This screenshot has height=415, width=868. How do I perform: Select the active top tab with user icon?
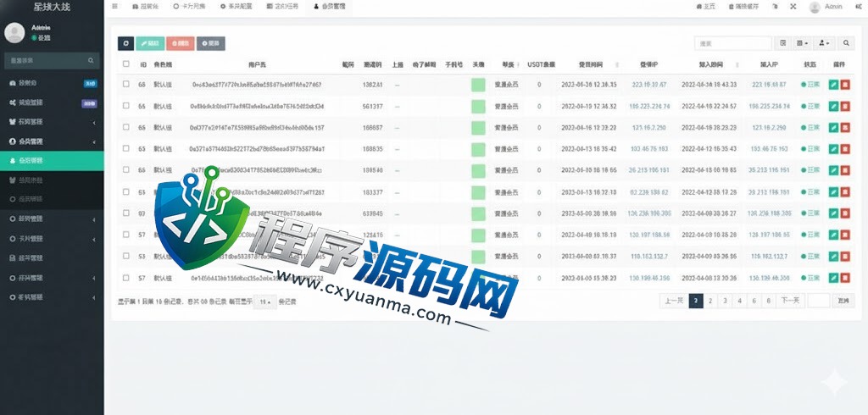click(x=329, y=7)
